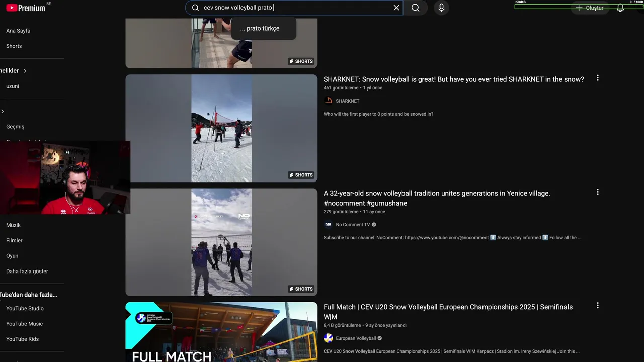Click 'CEV U20 Snow Volleyball European Championships' description
The height and width of the screenshot is (362, 644).
pos(451,351)
